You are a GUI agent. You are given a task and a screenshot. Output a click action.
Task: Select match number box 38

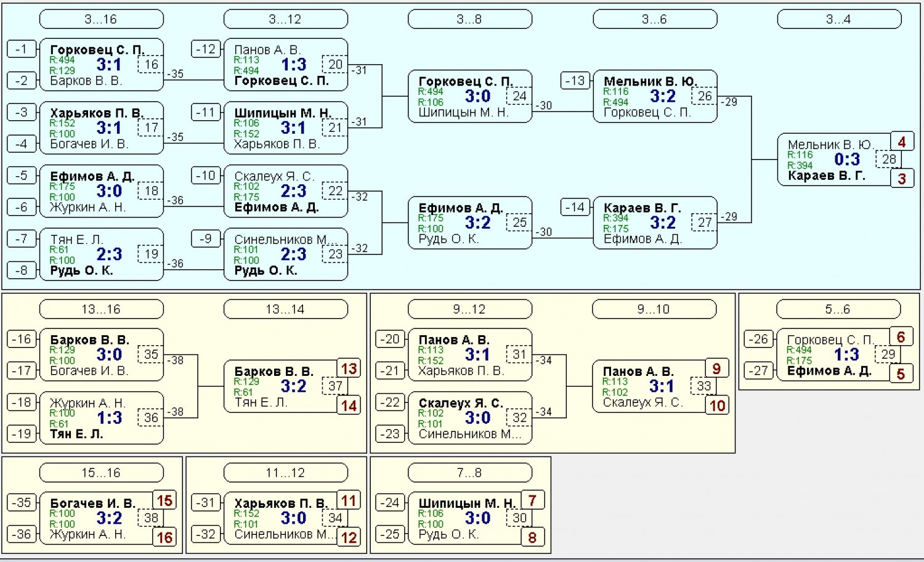(151, 518)
